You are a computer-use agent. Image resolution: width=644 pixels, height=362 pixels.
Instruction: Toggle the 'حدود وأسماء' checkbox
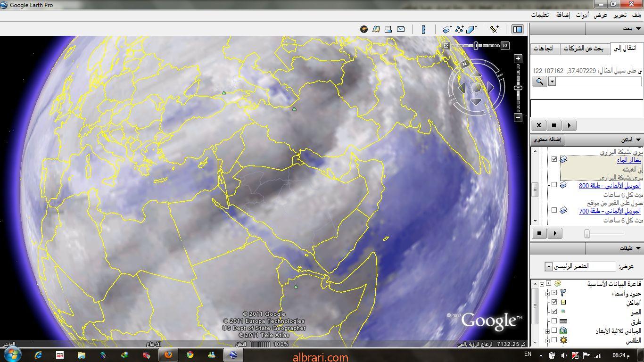point(554,293)
